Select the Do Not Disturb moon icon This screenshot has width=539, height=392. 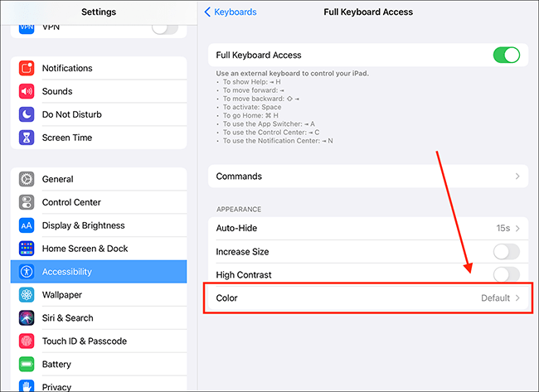click(27, 114)
